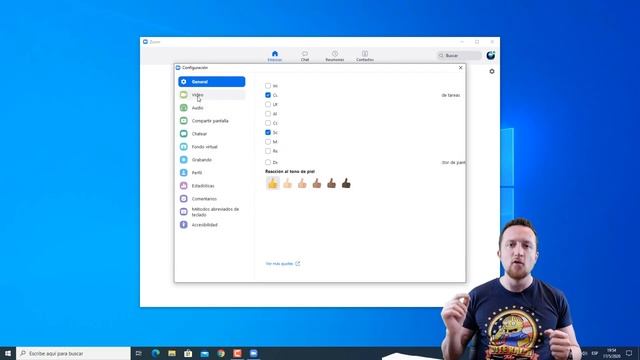Select the lightest thumbs-up skin tone
The image size is (640, 360).
287,184
